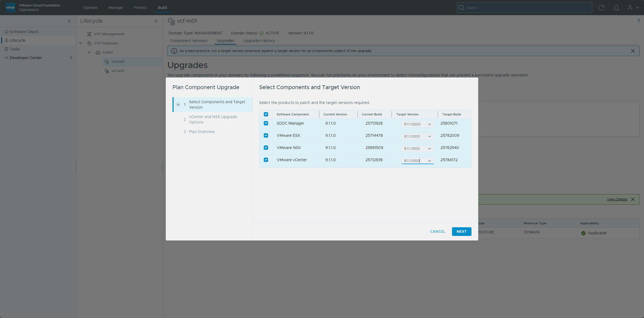Uncheck the VMware vCenter checkbox
644x318 pixels.
pyautogui.click(x=266, y=160)
